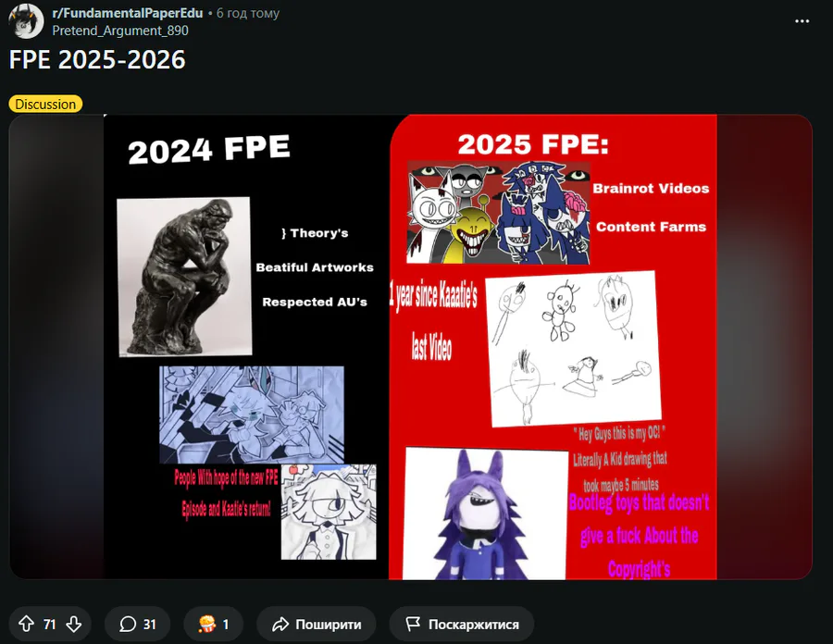Open the three-dot post options menu

(x=802, y=21)
